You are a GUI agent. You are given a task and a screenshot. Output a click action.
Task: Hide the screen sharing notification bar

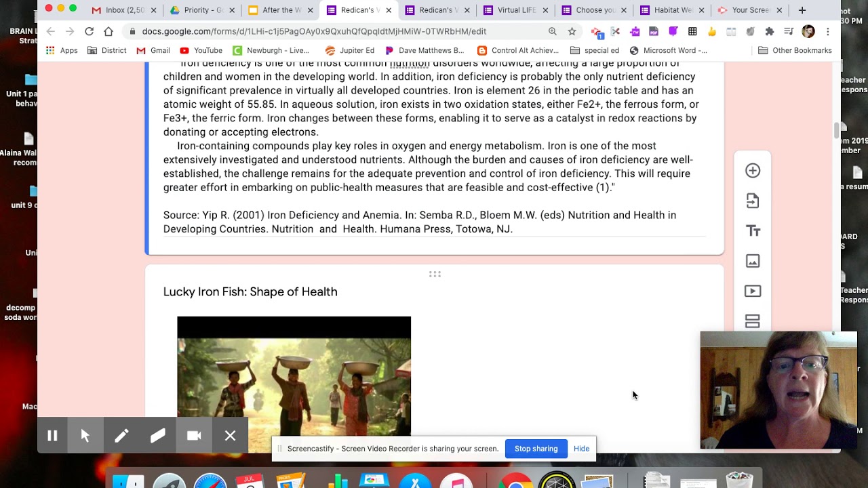(x=581, y=449)
